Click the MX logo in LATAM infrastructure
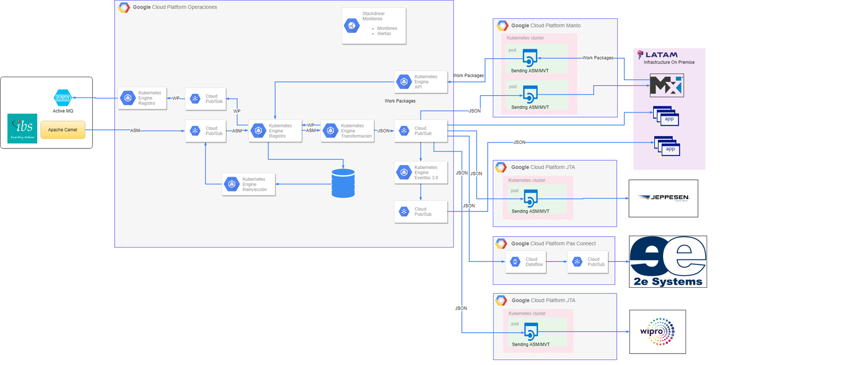The width and height of the screenshot is (868, 365). (667, 86)
